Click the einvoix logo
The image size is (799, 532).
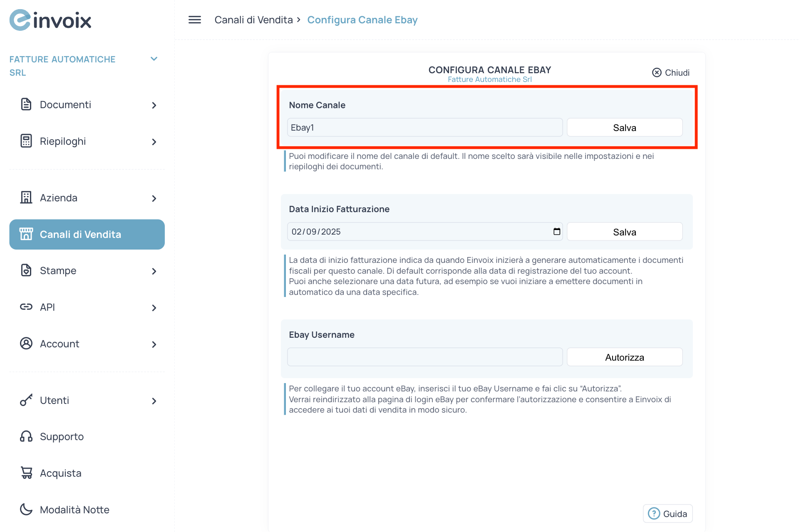[x=50, y=20]
